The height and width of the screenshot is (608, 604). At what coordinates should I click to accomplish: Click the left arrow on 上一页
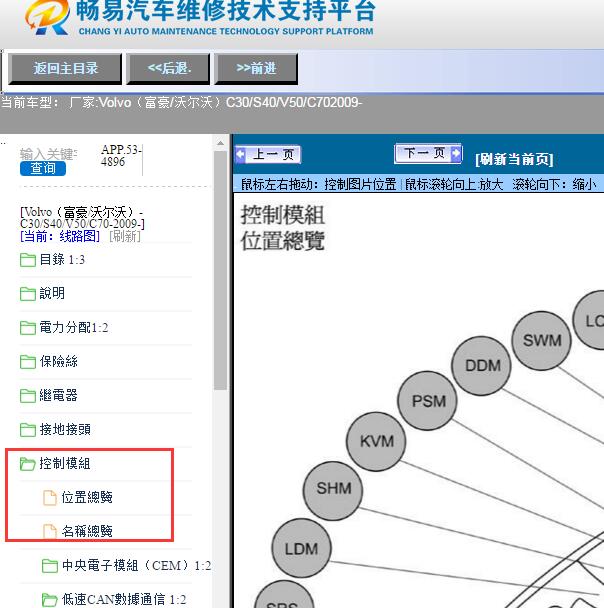point(241,154)
